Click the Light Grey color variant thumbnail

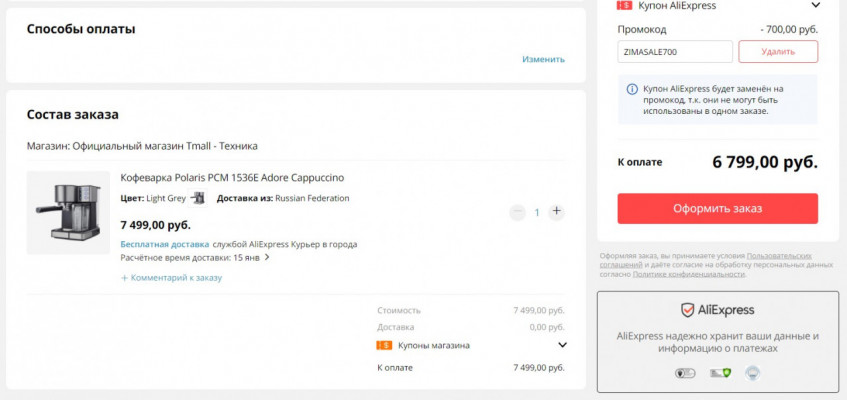point(197,198)
